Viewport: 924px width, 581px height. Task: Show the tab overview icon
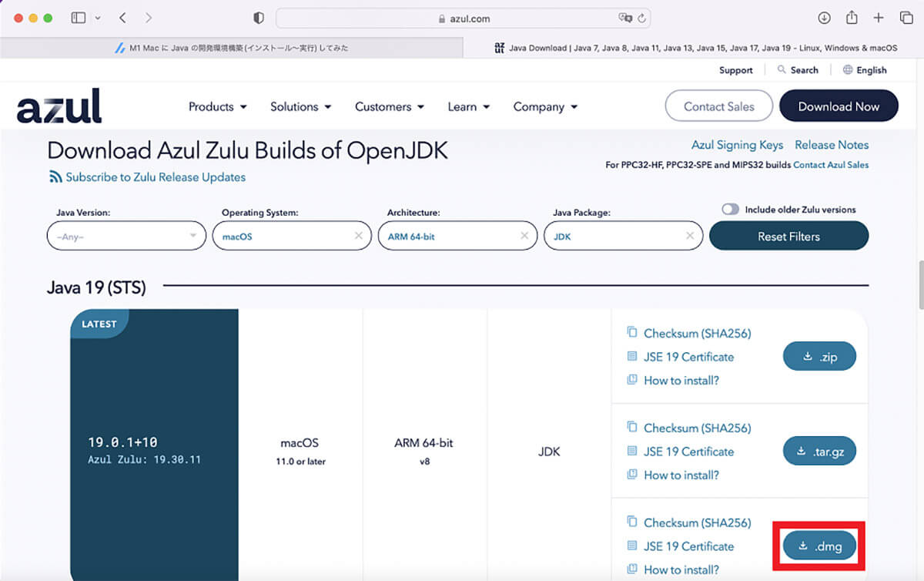906,18
